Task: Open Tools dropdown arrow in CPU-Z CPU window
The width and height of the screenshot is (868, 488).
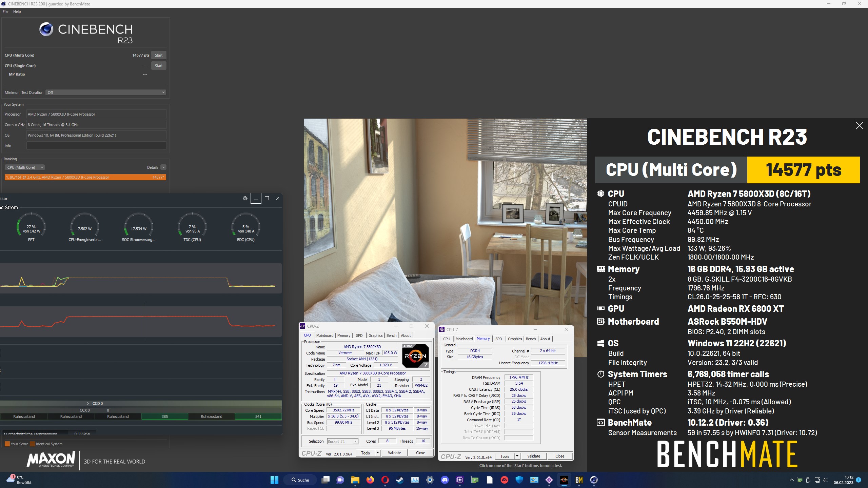Action: (x=378, y=453)
